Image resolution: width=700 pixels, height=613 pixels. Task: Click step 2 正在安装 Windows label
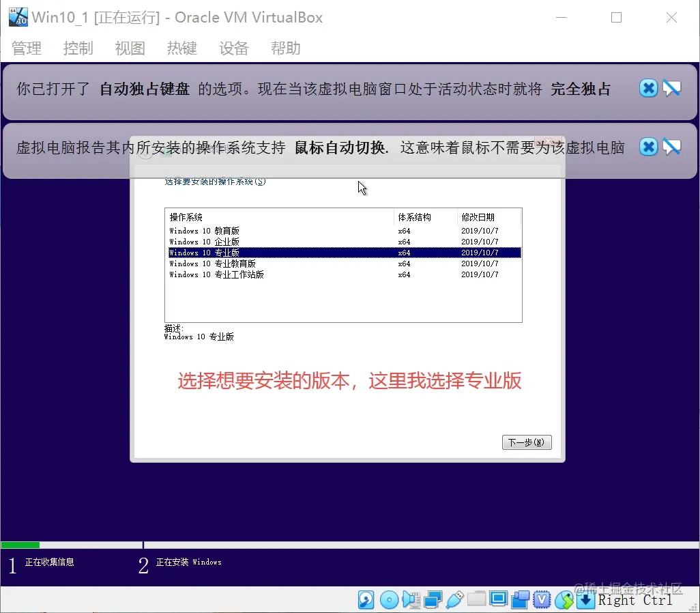(189, 562)
